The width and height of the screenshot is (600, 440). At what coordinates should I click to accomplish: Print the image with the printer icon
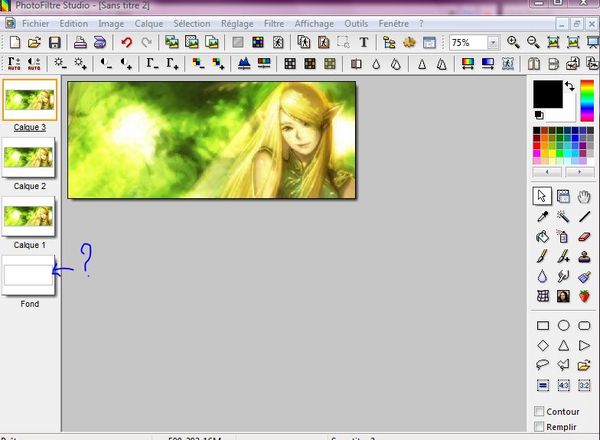tap(80, 42)
